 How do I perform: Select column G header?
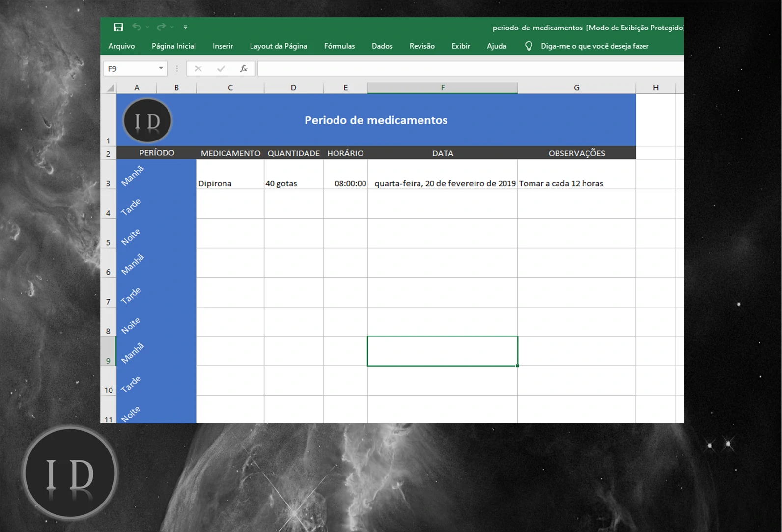tap(576, 88)
